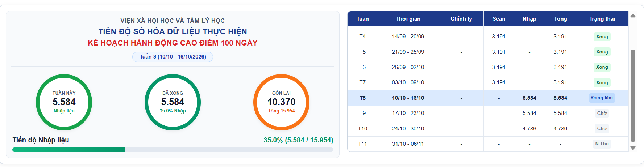Click the Tổng value 3.191 in row T7
Viewport: 644px width, 167px height.
tap(560, 82)
